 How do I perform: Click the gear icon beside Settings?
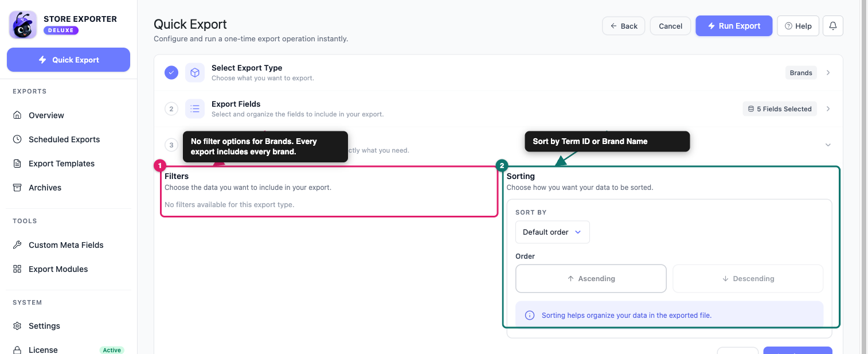pos(17,326)
